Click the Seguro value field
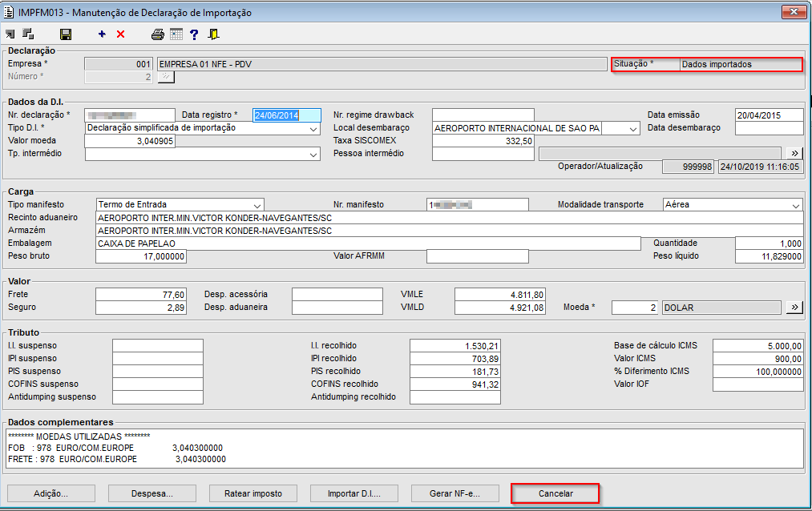Screen dimensions: 812x511 [x=141, y=308]
